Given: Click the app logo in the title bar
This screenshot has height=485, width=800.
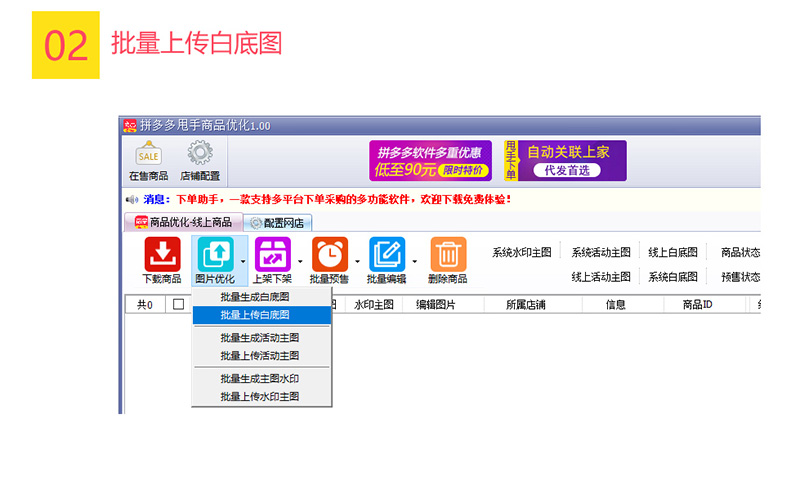Looking at the screenshot, I should pos(130,125).
